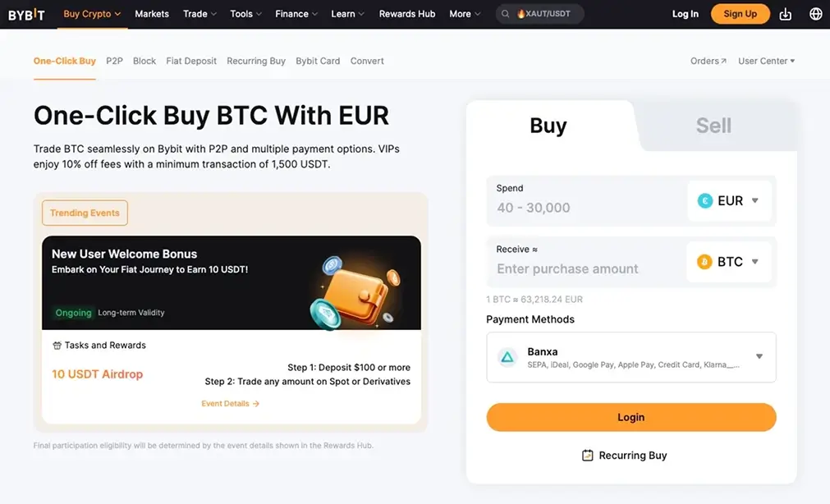This screenshot has height=504, width=830.
Task: Expand the Banxa payment methods dropdown
Action: click(x=758, y=357)
